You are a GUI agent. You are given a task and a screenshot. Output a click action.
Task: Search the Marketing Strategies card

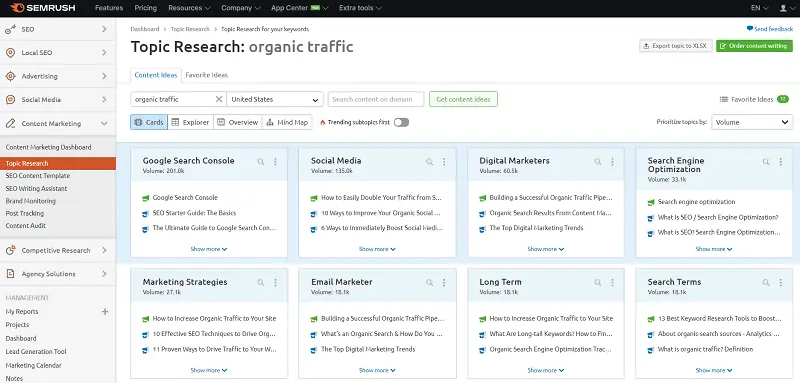261,283
